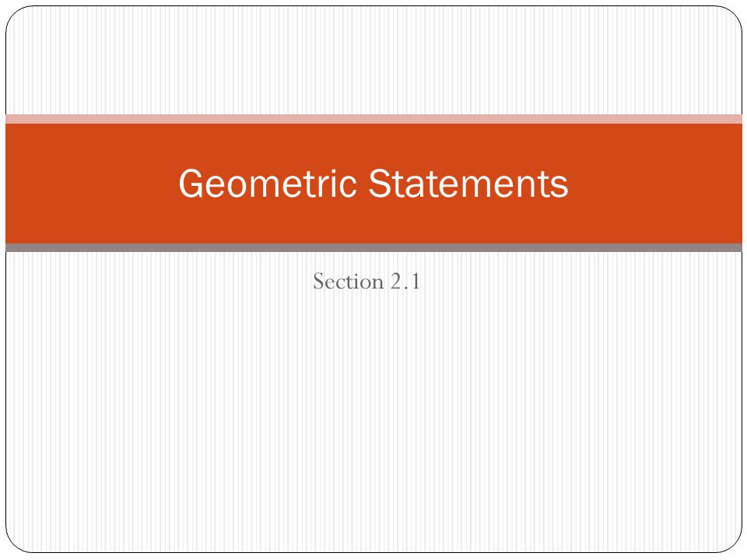The height and width of the screenshot is (560, 747).
Task: Click the word "Section" in the subtitle
Action: (349, 282)
